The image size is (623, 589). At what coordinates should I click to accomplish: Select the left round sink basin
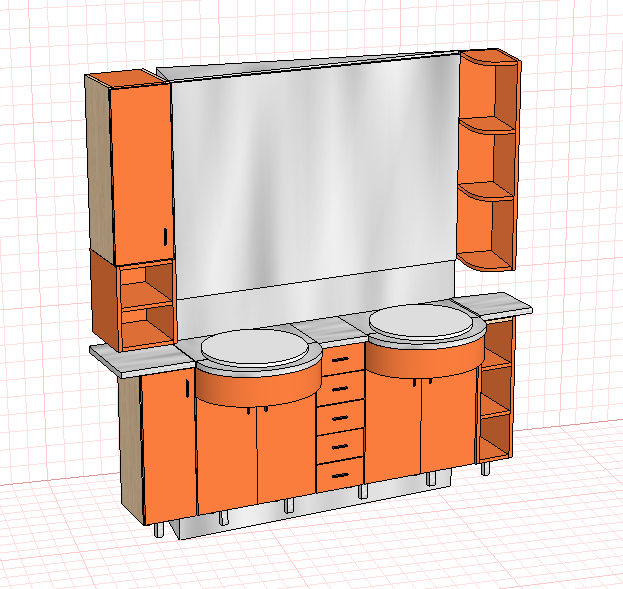255,347
